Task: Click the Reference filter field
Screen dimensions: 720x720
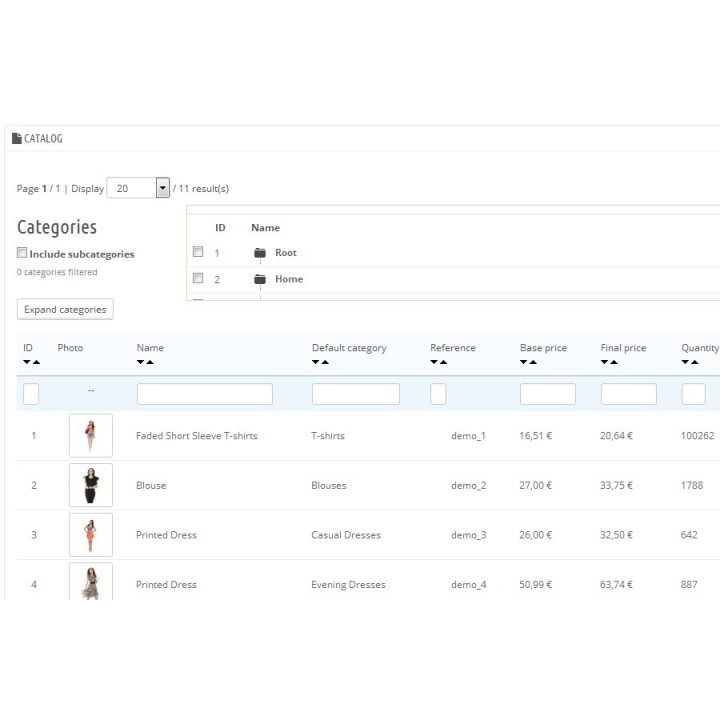Action: pyautogui.click(x=438, y=394)
